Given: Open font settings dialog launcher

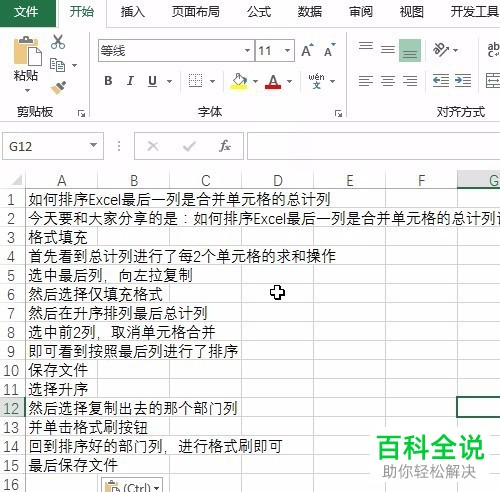Looking at the screenshot, I should click(338, 114).
